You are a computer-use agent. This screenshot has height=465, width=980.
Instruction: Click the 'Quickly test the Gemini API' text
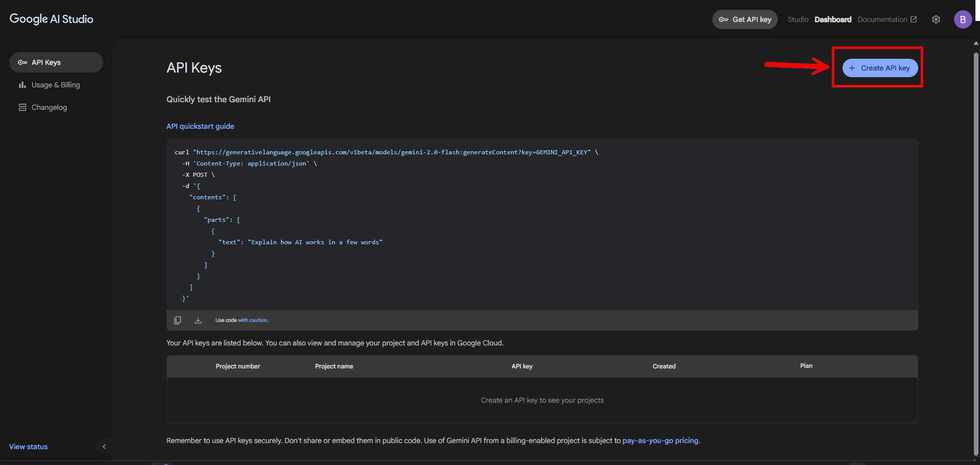[x=219, y=99]
